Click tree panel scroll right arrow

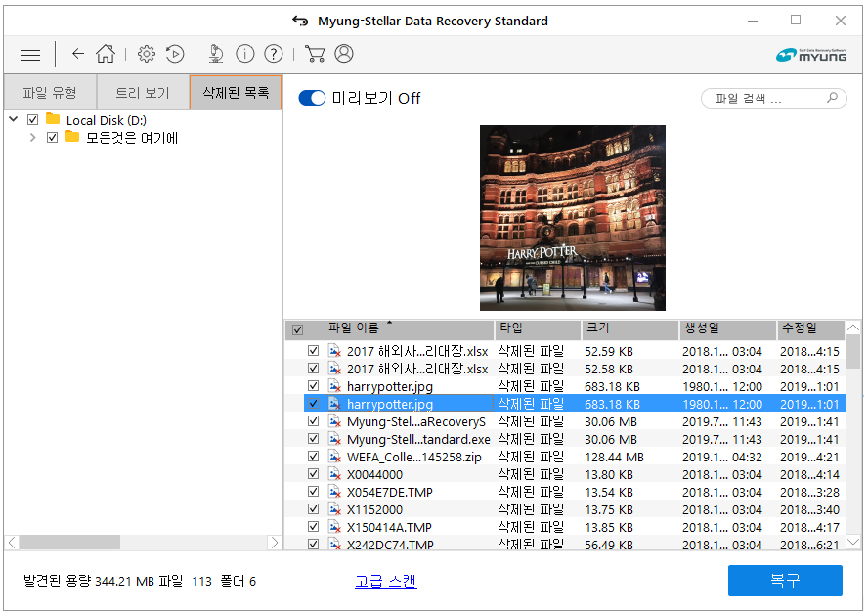coord(274,543)
